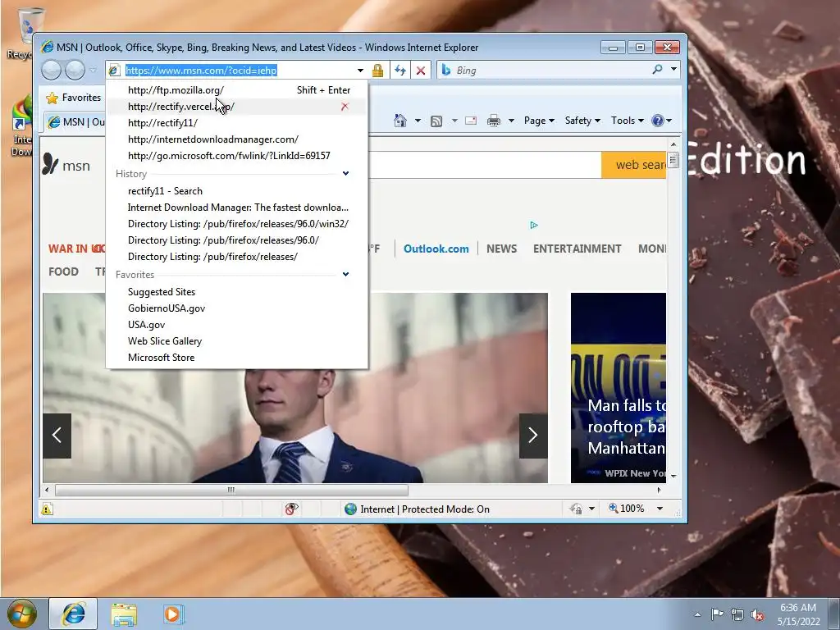Viewport: 840px width, 630px height.
Task: Open the Home button dropdown arrow
Action: (418, 121)
